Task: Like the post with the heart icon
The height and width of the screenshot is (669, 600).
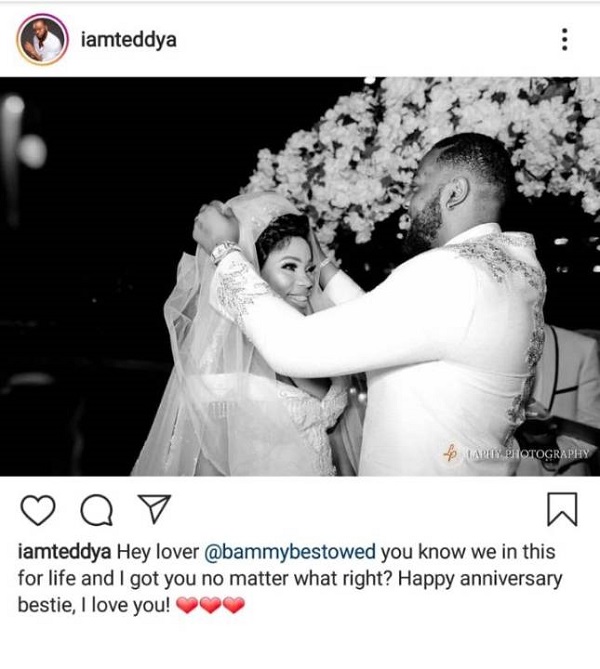Action: [38, 509]
